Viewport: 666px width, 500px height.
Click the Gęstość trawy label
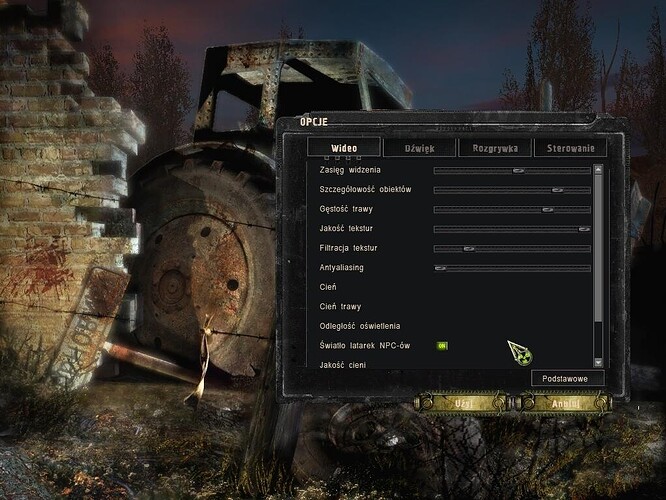coord(346,209)
